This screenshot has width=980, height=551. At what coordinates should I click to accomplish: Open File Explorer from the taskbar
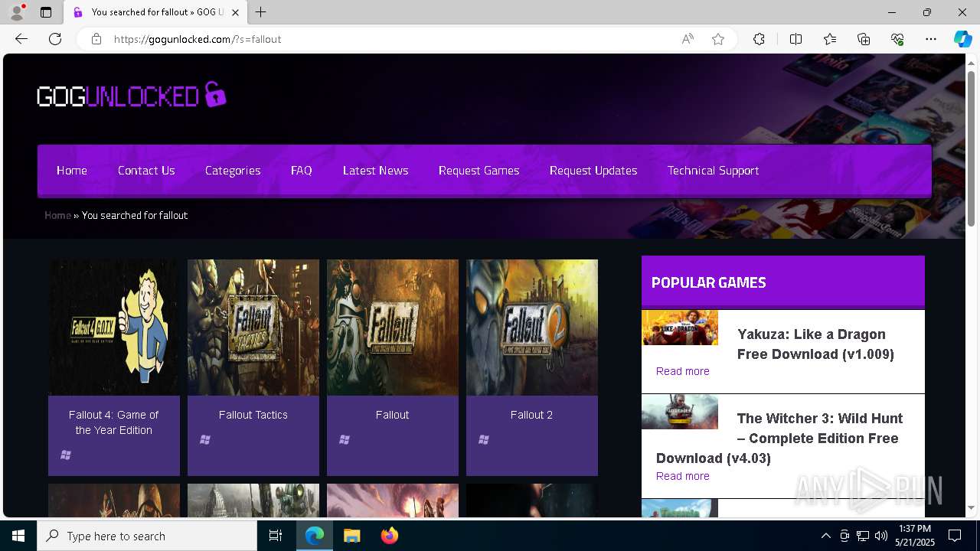click(351, 536)
